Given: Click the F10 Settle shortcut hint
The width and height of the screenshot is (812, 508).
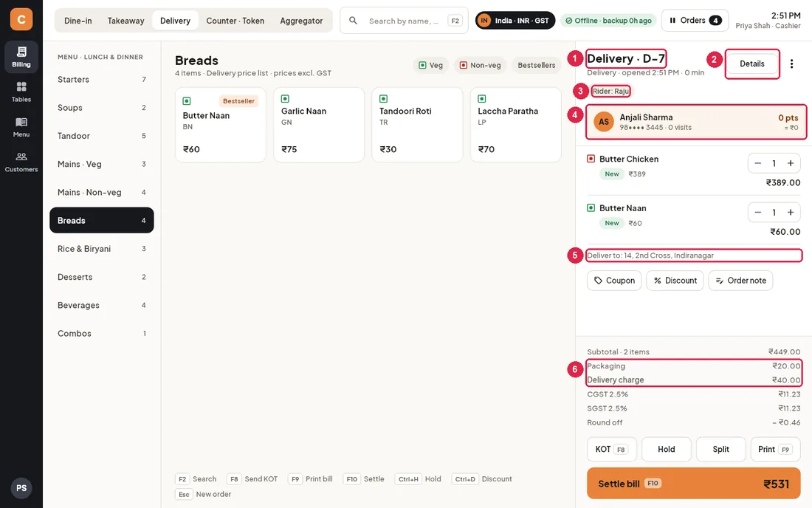Looking at the screenshot, I should pyautogui.click(x=363, y=479).
